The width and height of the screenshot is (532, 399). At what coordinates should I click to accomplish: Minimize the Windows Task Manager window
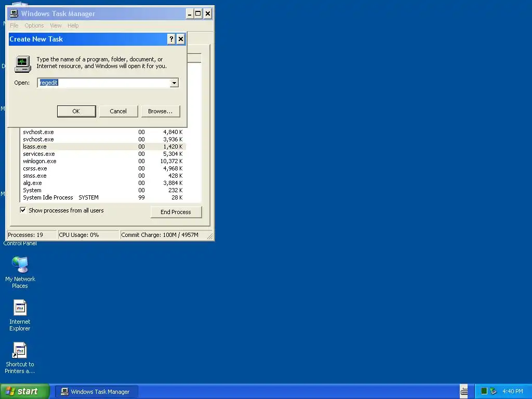coord(190,14)
